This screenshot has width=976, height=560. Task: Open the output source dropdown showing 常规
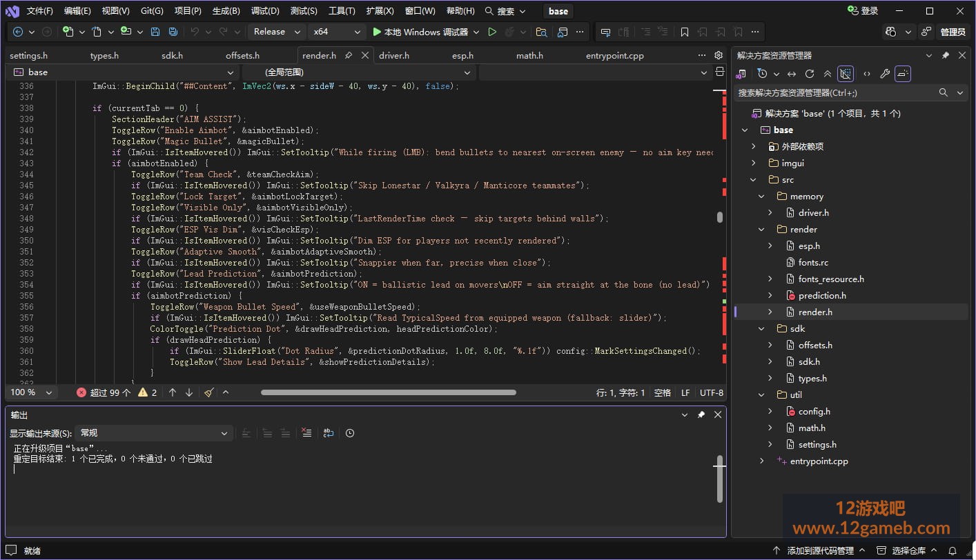(153, 433)
